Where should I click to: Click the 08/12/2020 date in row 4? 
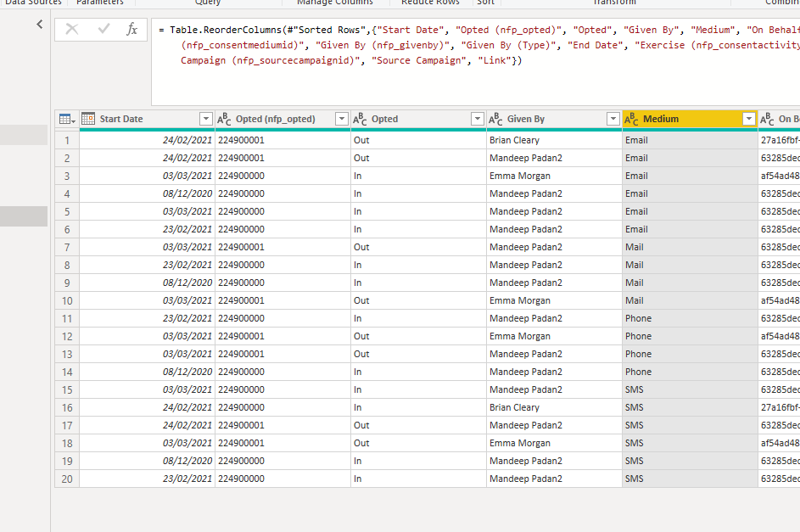[187, 193]
